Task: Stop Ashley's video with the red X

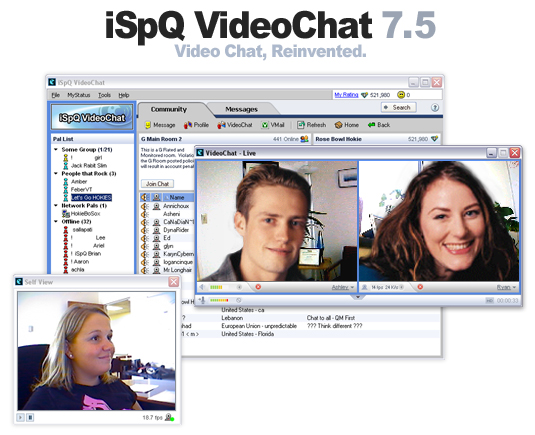Action: point(258,287)
